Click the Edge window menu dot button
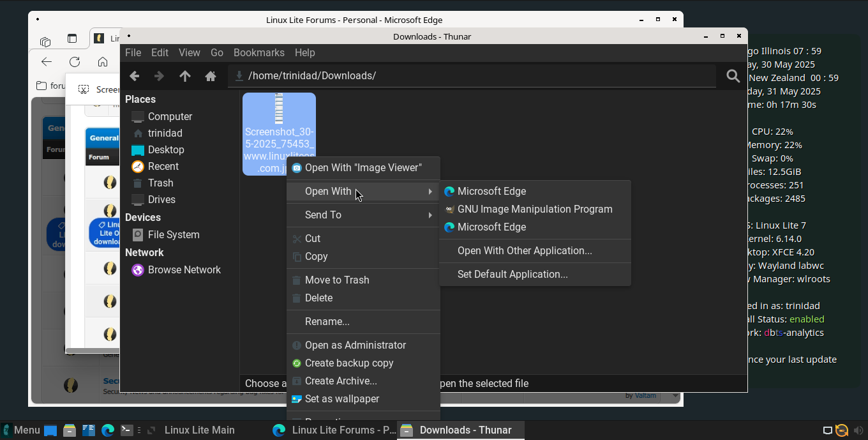The image size is (868, 440). tap(38, 20)
